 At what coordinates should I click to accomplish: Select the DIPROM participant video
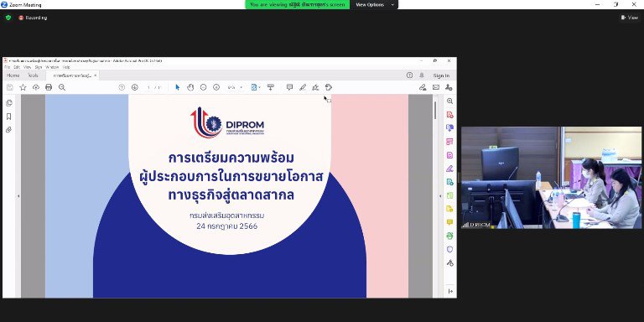pos(551,178)
